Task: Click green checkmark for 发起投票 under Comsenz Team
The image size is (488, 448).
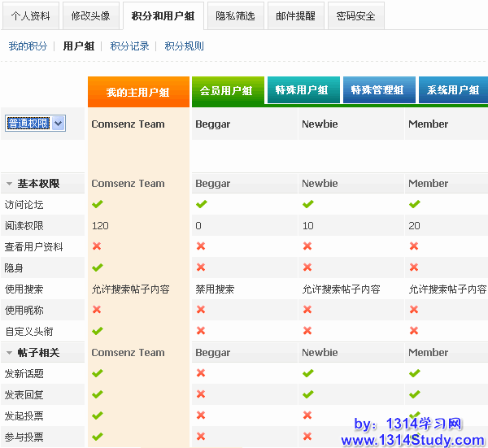Action: pos(97,415)
